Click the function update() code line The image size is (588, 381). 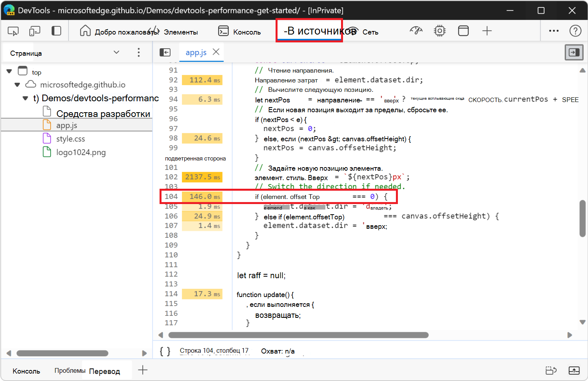[265, 295]
